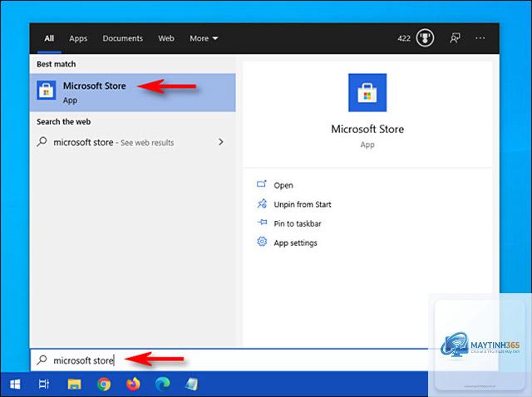Image resolution: width=532 pixels, height=397 pixels.
Task: Click the large Microsoft Store app tile
Action: (x=367, y=92)
